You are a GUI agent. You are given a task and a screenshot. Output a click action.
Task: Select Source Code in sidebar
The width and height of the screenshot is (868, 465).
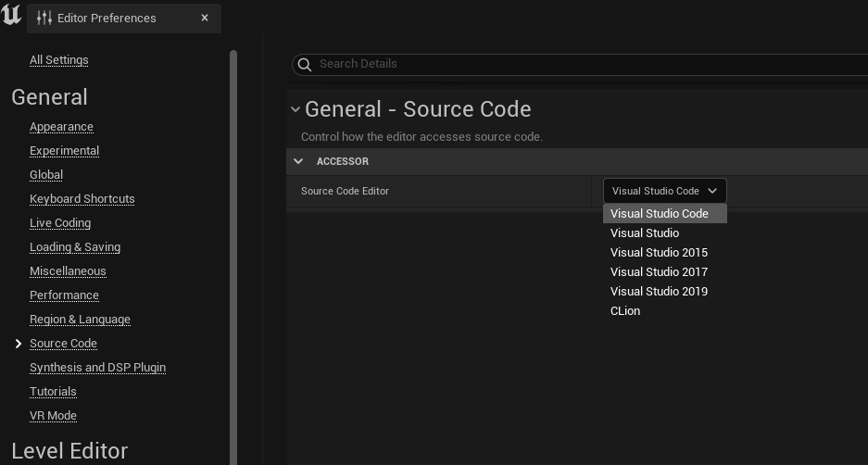(x=63, y=344)
